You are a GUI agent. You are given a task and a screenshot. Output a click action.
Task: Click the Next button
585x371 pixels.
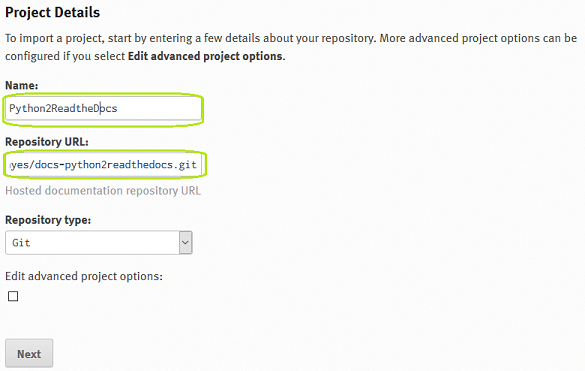(29, 353)
